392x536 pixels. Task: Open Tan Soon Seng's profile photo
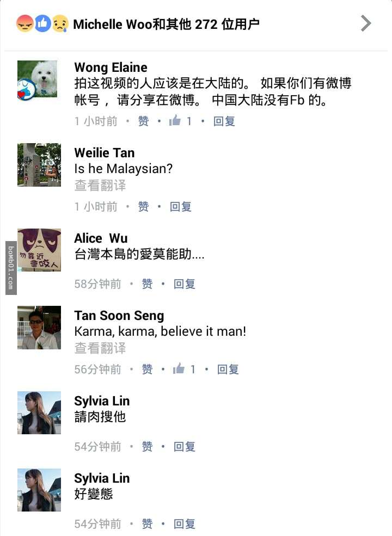39,328
